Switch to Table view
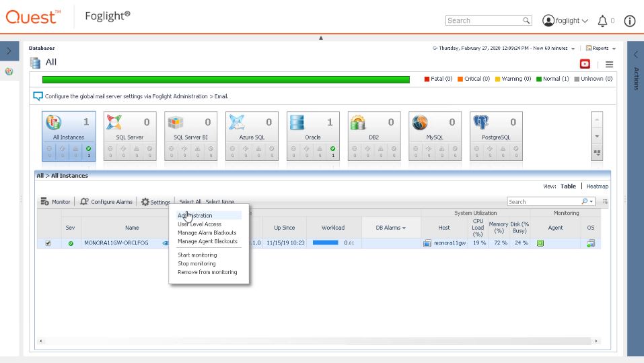The image size is (644, 363). click(568, 187)
